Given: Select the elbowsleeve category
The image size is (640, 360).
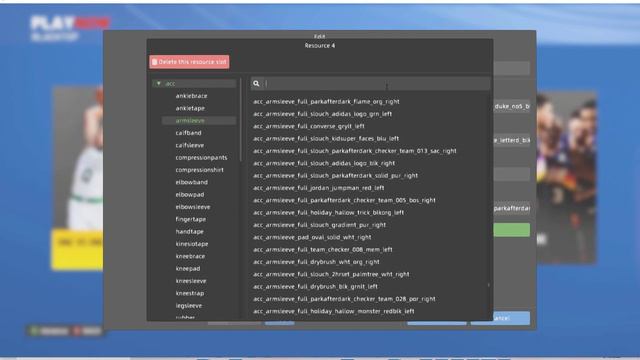Looking at the screenshot, I should (193, 207).
